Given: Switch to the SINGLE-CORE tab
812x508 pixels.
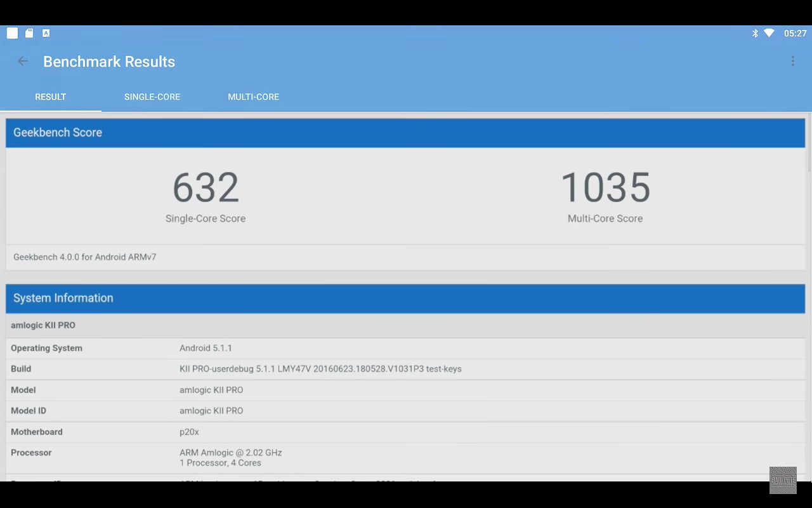Looking at the screenshot, I should [x=152, y=97].
